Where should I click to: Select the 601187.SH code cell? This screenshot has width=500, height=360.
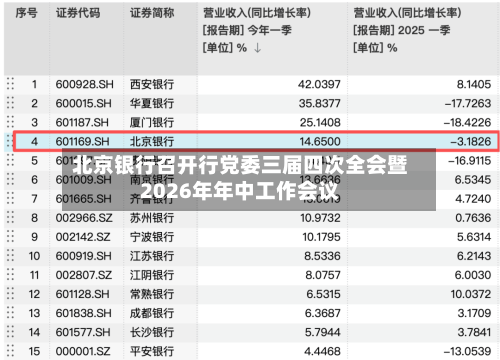coord(82,122)
